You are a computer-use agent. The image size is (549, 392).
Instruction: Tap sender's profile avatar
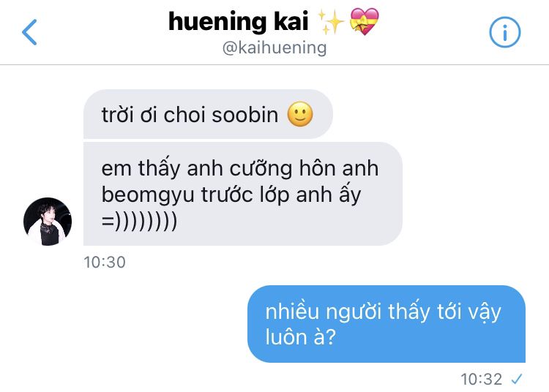click(x=48, y=222)
